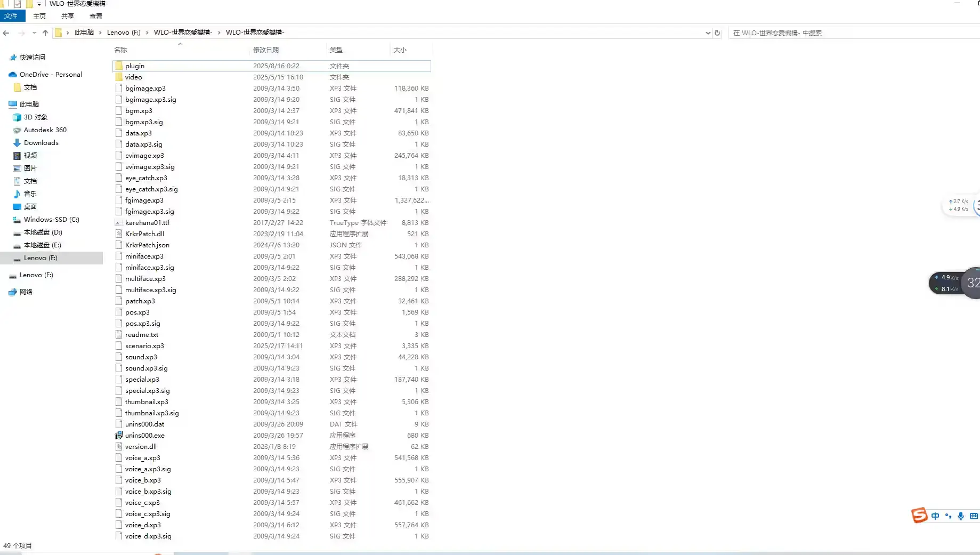Screen dimensions: 980x555
Task: Select the OneDrive - Personal cloud icon
Action: click(x=13, y=75)
